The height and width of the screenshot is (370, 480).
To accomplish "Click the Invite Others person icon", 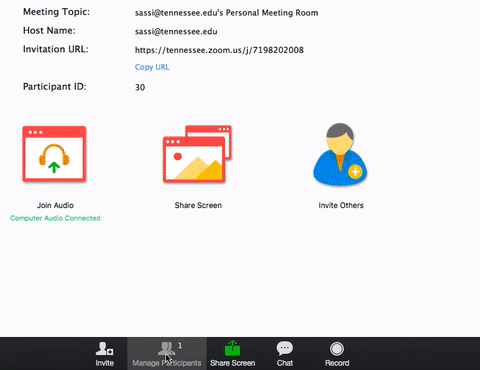I will 340,154.
